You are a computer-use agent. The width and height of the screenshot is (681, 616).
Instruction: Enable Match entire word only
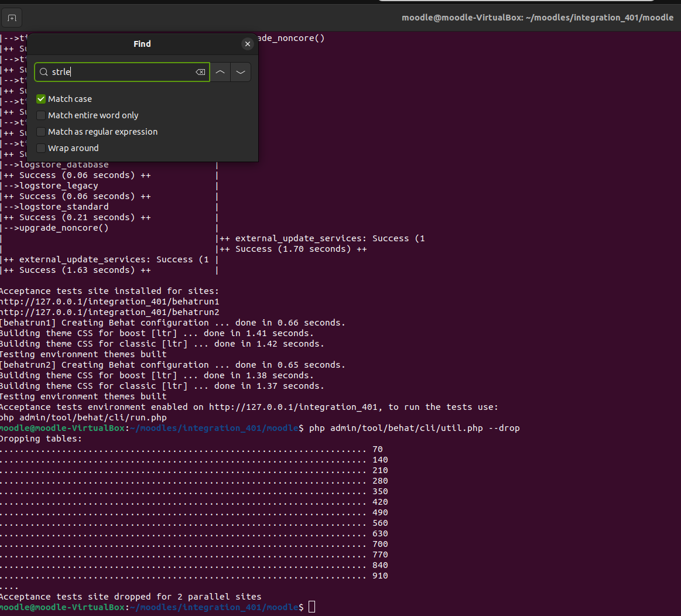pyautogui.click(x=41, y=115)
